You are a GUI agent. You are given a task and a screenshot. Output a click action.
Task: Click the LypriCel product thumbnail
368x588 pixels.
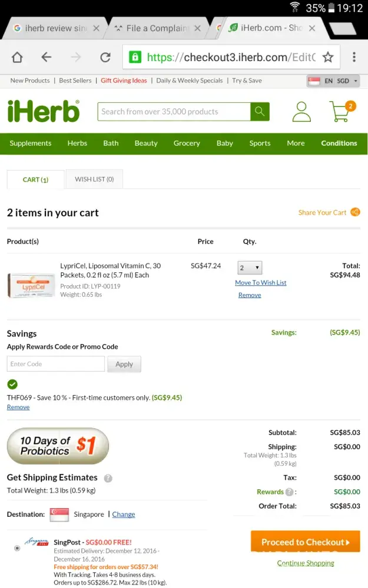[x=31, y=285]
